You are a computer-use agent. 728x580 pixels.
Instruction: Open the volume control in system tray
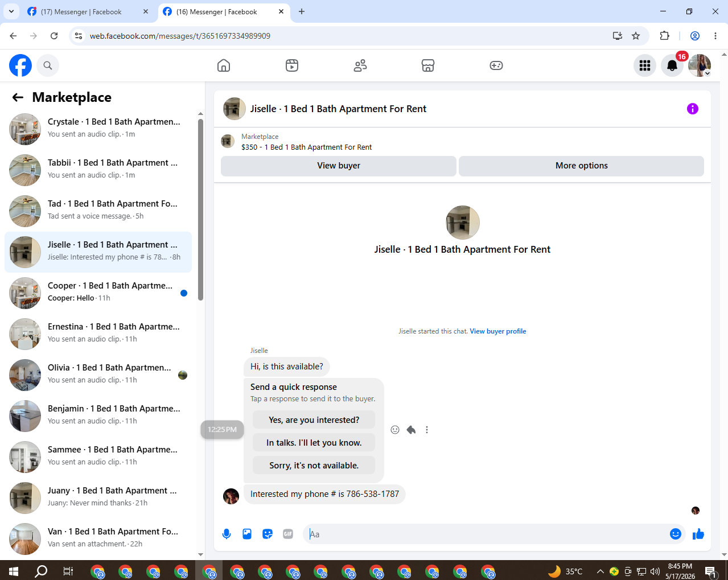coord(655,571)
